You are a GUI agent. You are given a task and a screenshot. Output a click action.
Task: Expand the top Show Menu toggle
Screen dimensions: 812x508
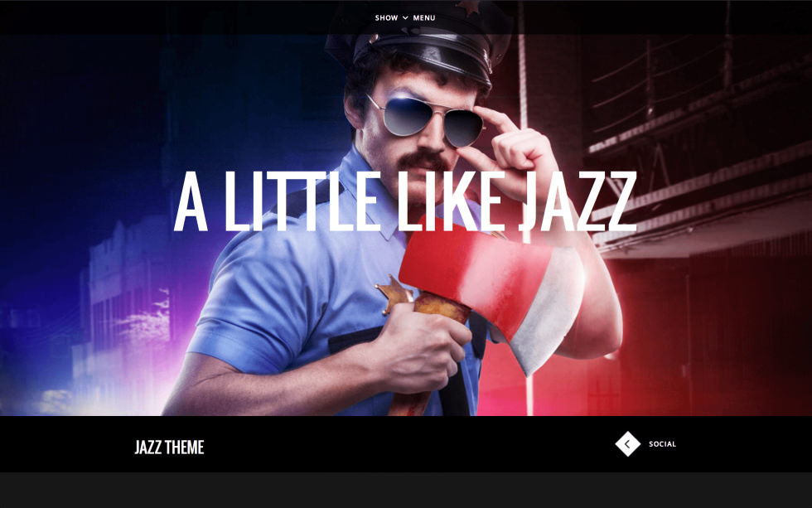coord(405,17)
